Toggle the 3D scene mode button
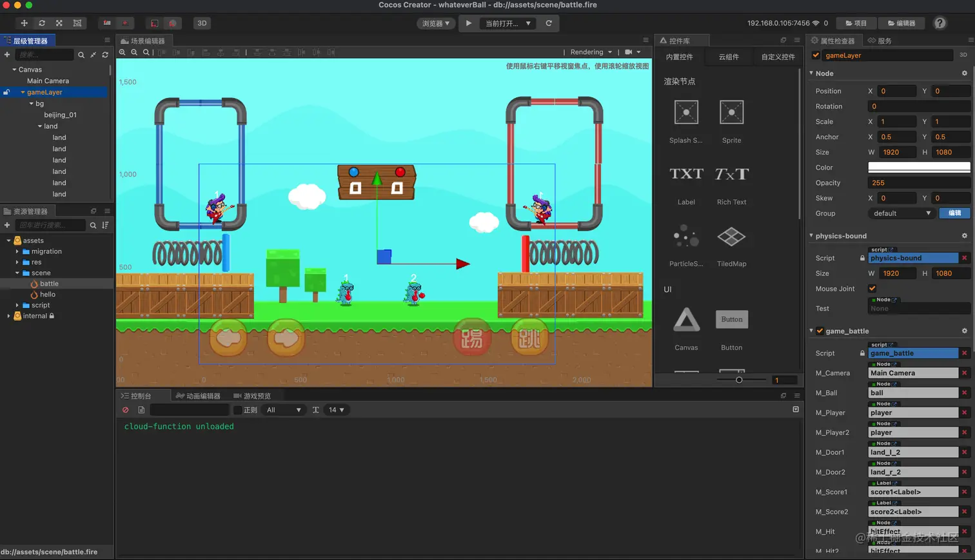This screenshot has width=975, height=560. coord(202,23)
